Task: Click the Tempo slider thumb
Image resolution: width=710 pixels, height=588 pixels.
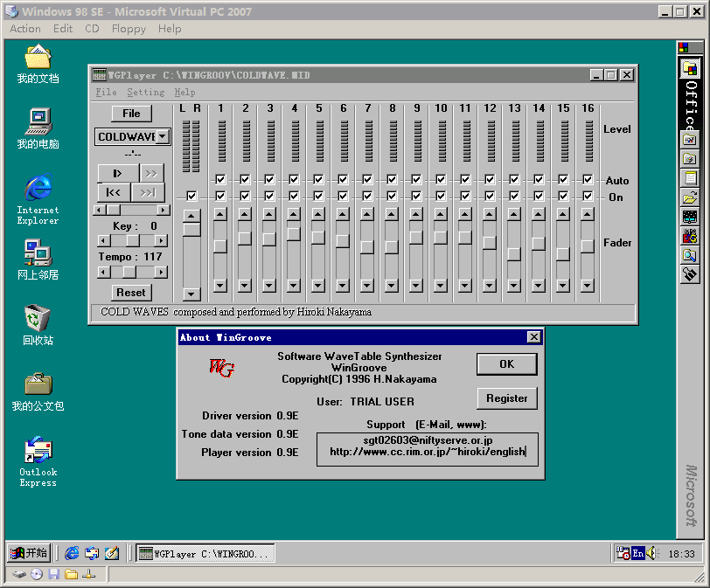Action: [x=129, y=273]
